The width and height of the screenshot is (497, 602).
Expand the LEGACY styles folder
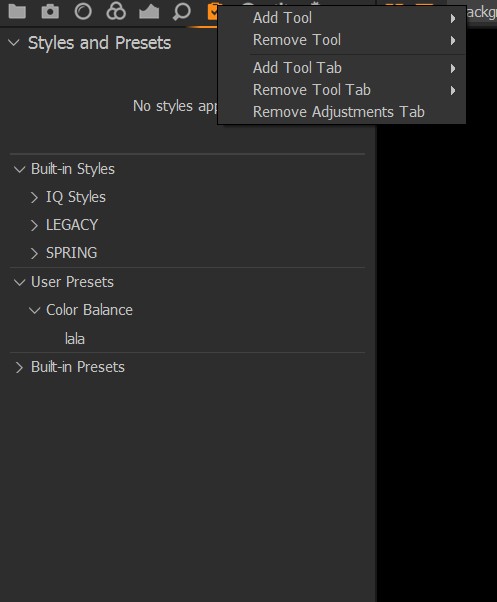coord(34,225)
